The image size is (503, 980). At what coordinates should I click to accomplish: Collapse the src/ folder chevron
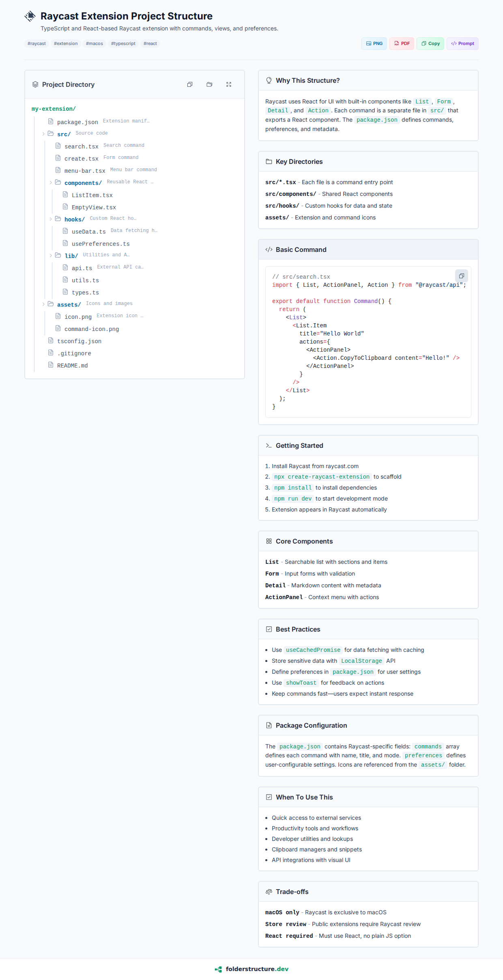[43, 134]
